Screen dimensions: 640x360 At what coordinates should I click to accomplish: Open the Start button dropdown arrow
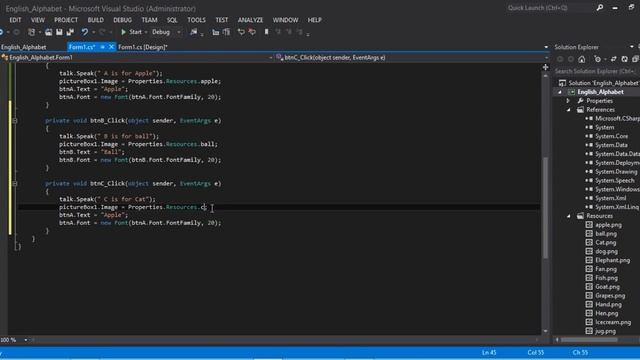point(146,32)
